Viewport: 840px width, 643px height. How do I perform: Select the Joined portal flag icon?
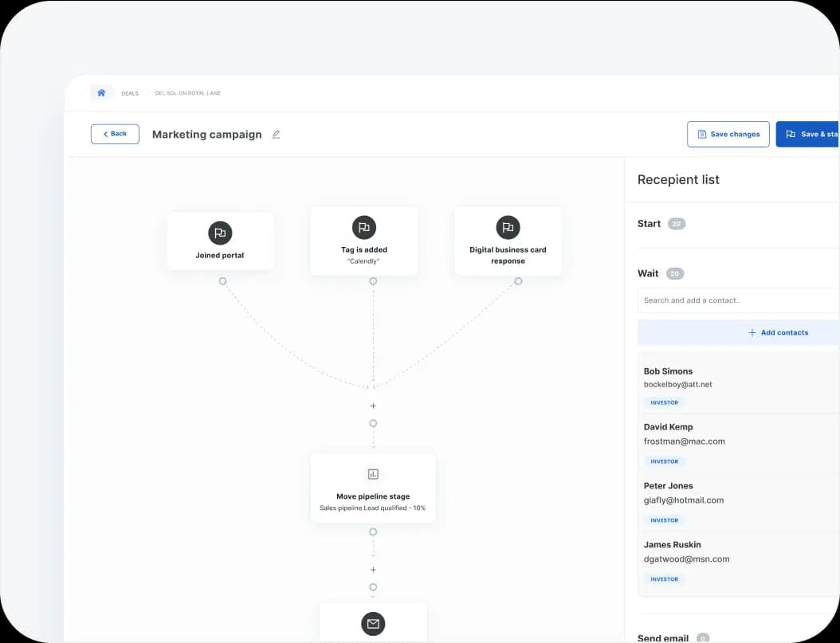click(220, 233)
